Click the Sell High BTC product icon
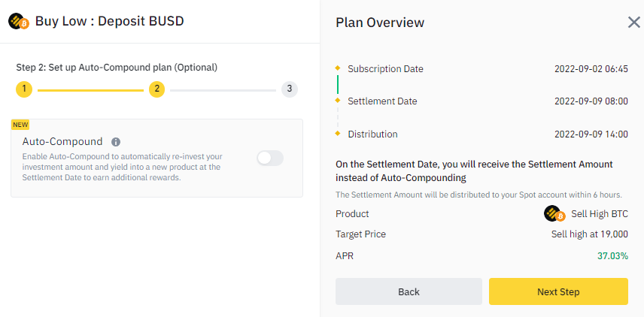Viewport: 644px width, 317px height. pos(554,214)
